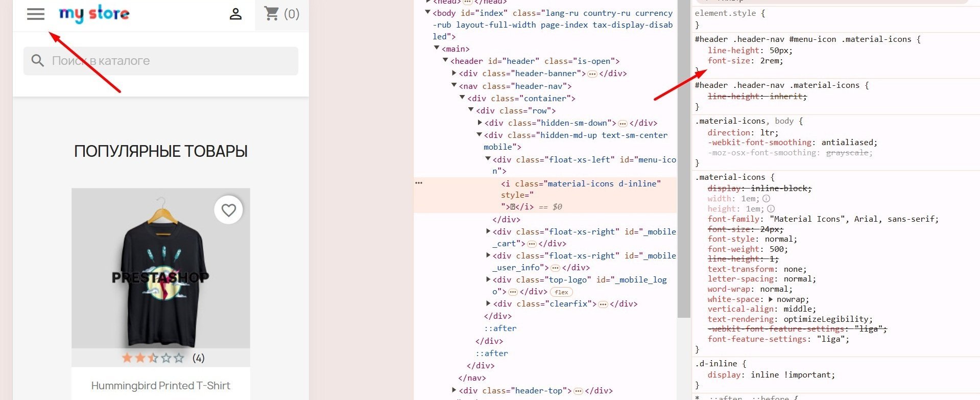Open the user account icon
Image resolution: width=980 pixels, height=400 pixels.
(x=235, y=14)
